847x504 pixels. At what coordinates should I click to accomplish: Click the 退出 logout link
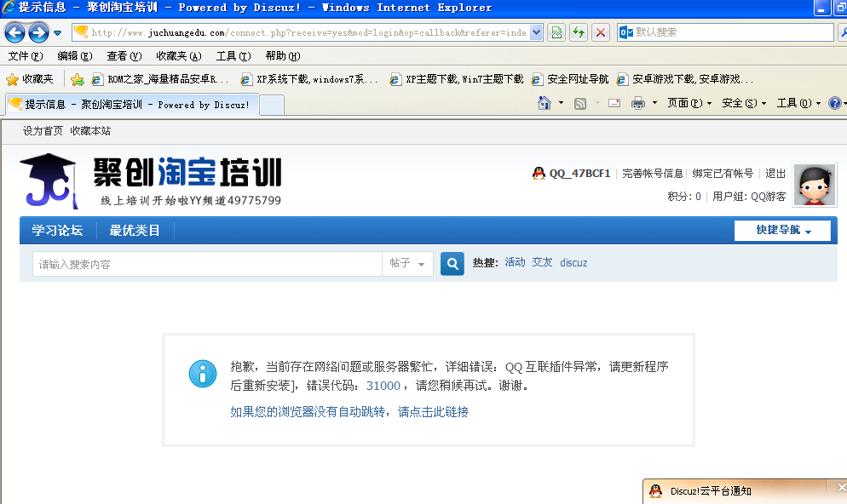(775, 174)
